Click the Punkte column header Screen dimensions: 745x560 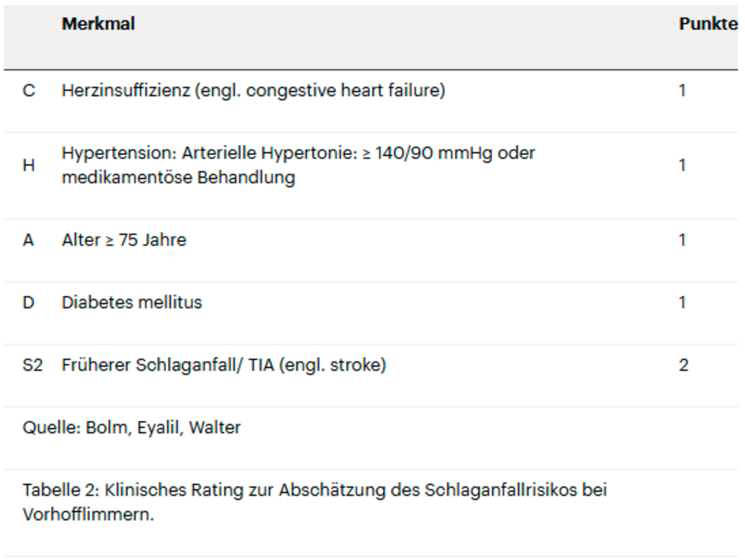(x=707, y=24)
